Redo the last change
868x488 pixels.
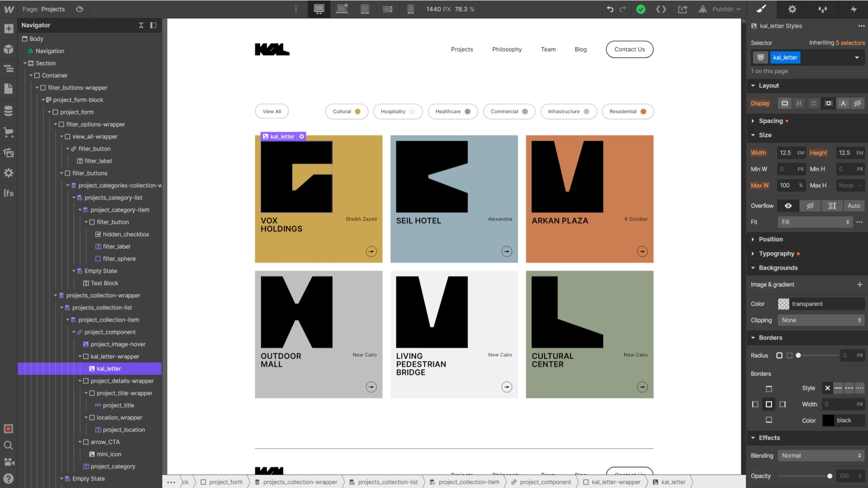[x=623, y=9]
